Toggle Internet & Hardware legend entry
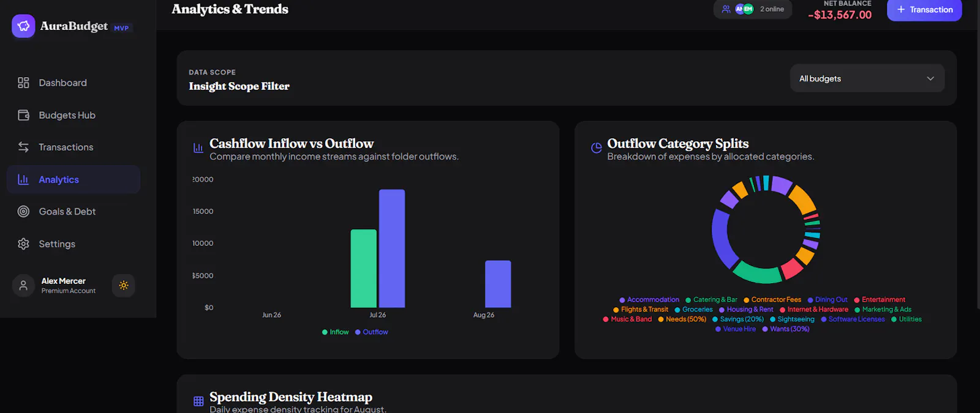This screenshot has height=413, width=980. click(x=814, y=310)
